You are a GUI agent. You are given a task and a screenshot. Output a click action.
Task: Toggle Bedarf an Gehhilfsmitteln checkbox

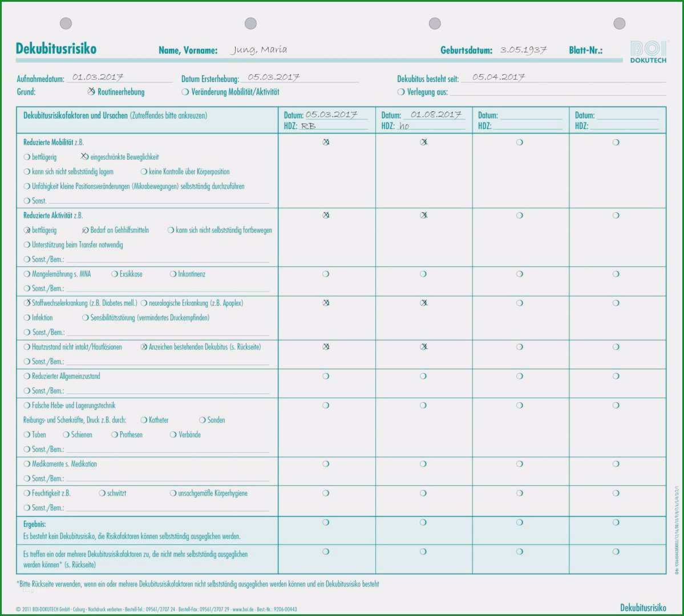click(x=86, y=230)
